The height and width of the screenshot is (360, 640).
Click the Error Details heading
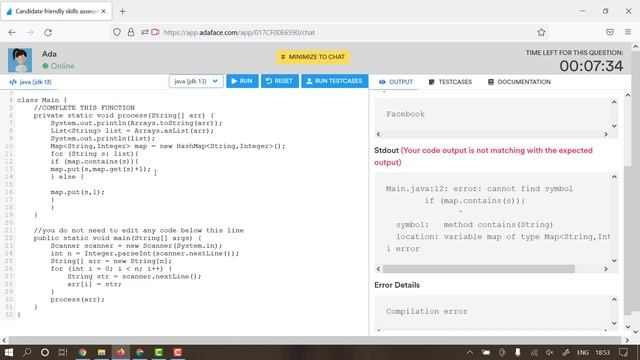pos(397,285)
